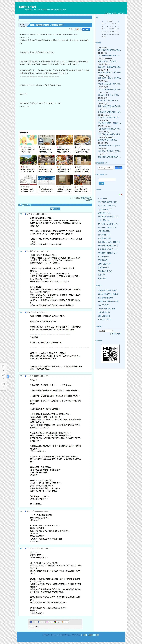Click the Facebook Like button
This screenshot has height=644, width=142.
coord(86,30)
